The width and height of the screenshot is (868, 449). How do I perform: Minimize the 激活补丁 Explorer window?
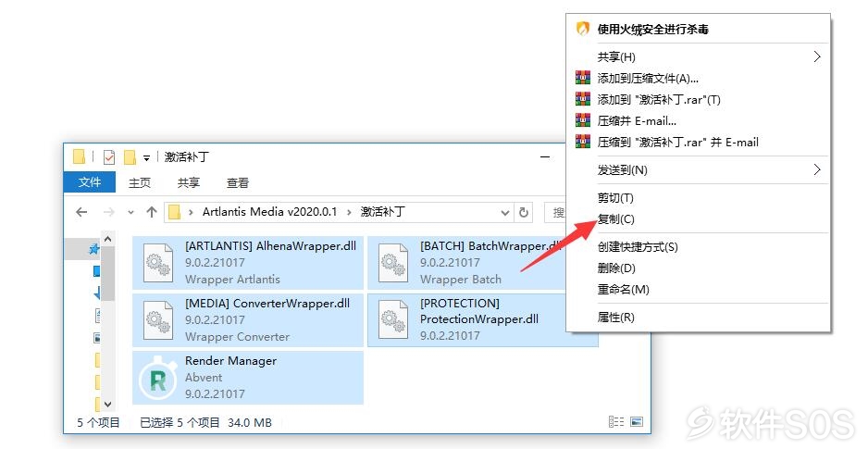pos(545,157)
